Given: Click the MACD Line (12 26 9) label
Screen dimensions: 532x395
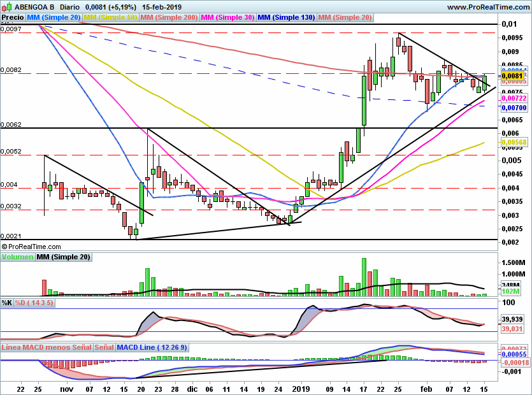Looking at the screenshot, I should tap(152, 347).
